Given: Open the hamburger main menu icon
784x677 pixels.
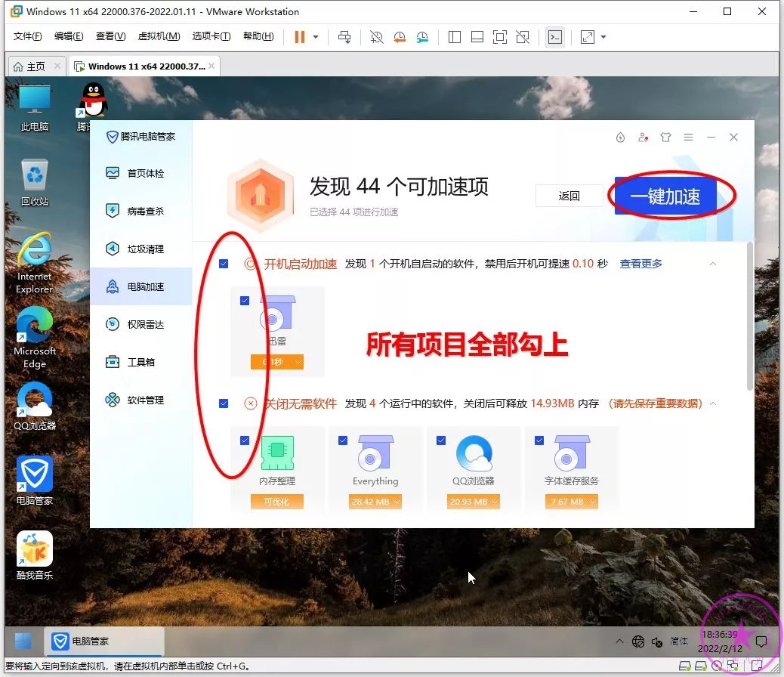Looking at the screenshot, I should pyautogui.click(x=688, y=138).
